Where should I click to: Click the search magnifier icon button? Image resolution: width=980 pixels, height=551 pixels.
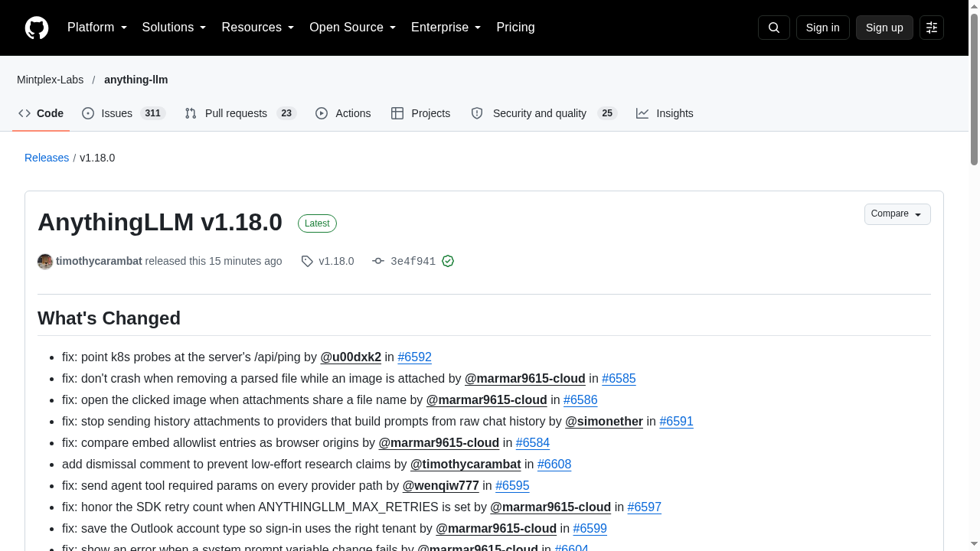774,28
